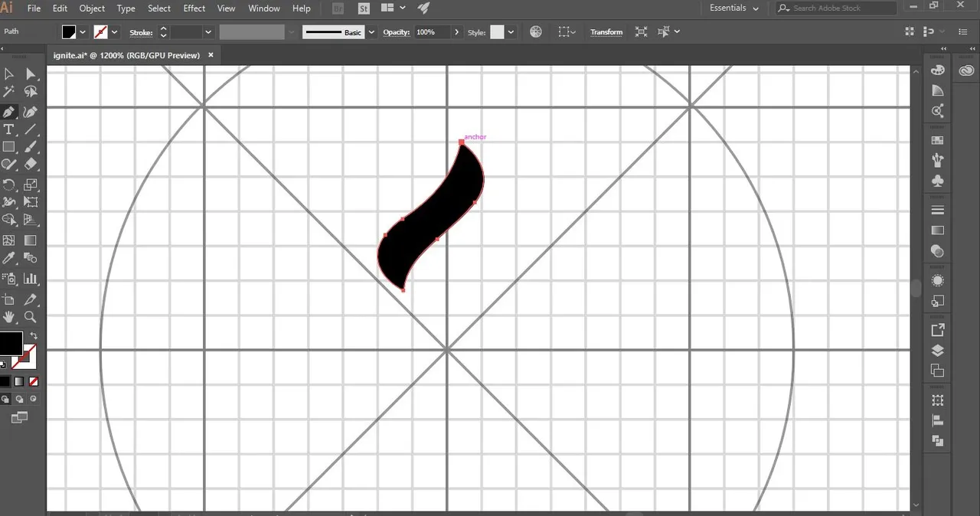The width and height of the screenshot is (980, 516).
Task: Select the Selection tool arrow
Action: pos(9,74)
